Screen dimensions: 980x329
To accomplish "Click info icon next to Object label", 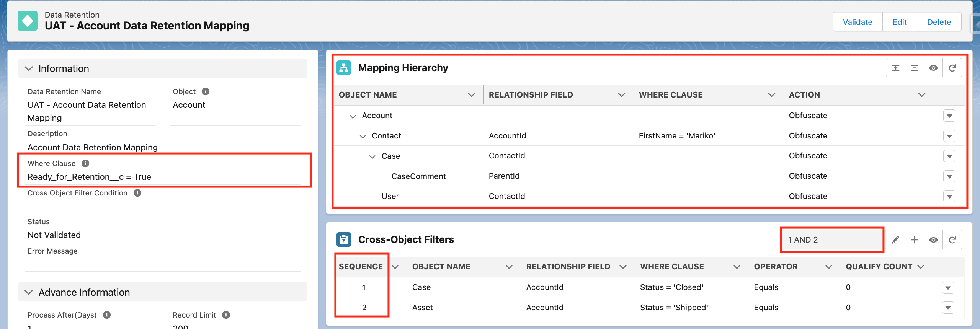I will 206,91.
